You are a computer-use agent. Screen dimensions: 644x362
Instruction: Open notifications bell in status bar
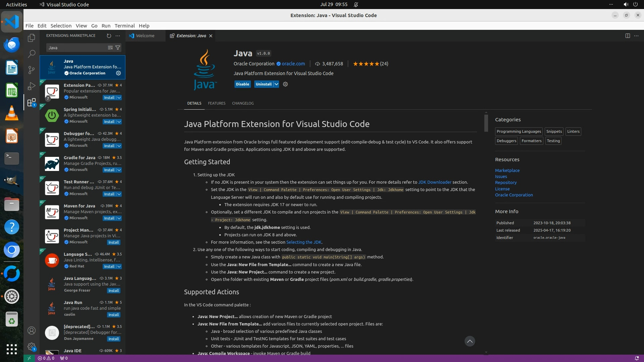point(637,358)
